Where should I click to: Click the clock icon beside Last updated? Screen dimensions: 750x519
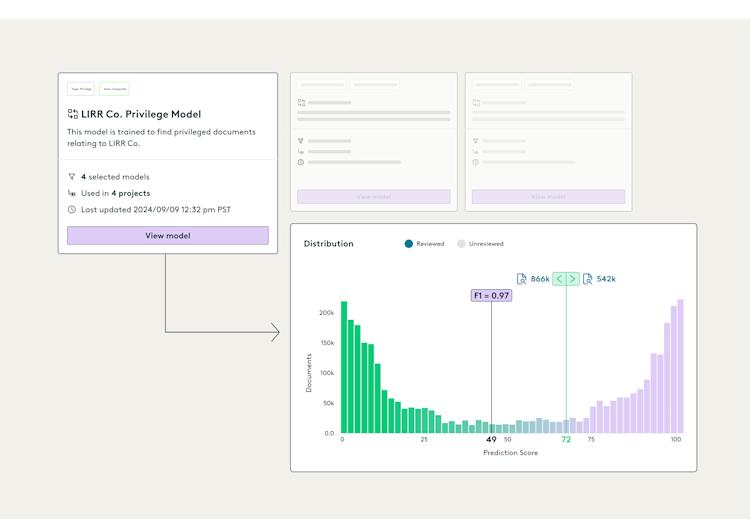point(72,210)
